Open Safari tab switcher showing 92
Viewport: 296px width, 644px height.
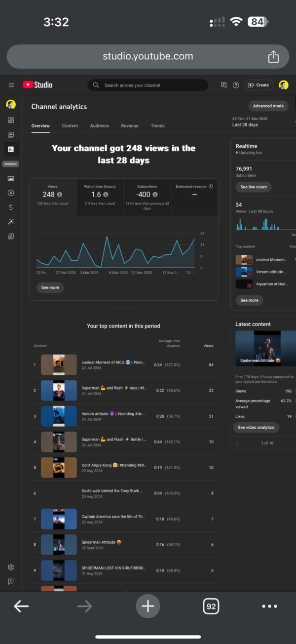[x=211, y=606]
